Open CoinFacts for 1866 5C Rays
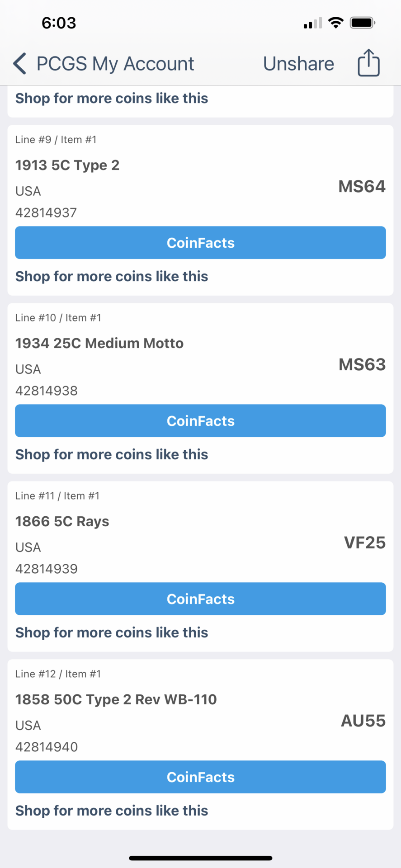Viewport: 401px width, 868px height. click(200, 599)
